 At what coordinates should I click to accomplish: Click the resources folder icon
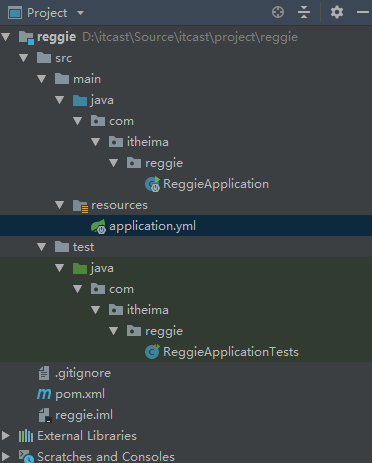(x=80, y=205)
